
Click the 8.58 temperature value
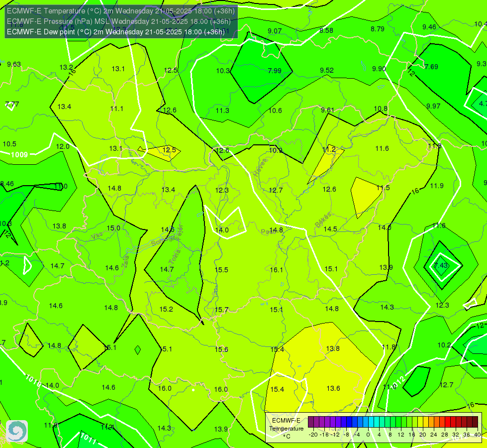point(326,30)
